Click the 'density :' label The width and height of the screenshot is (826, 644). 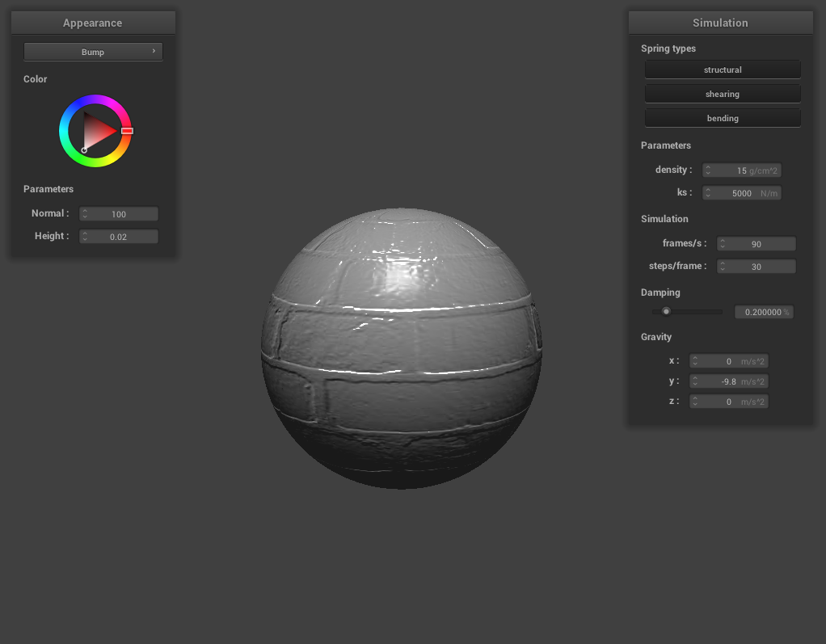coord(673,170)
